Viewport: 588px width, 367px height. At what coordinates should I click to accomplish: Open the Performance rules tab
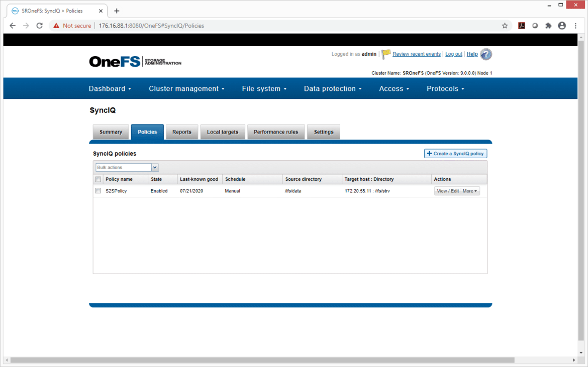coord(276,132)
